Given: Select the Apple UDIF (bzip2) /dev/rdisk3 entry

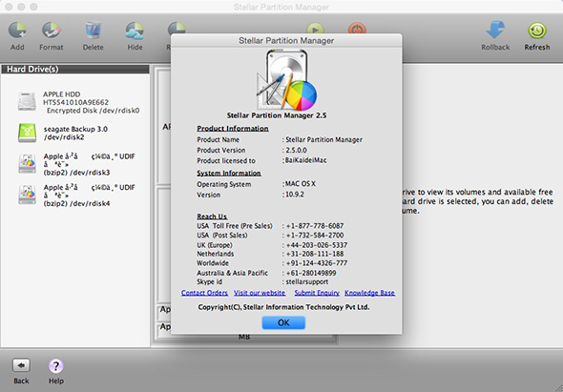Looking at the screenshot, I should [x=77, y=164].
